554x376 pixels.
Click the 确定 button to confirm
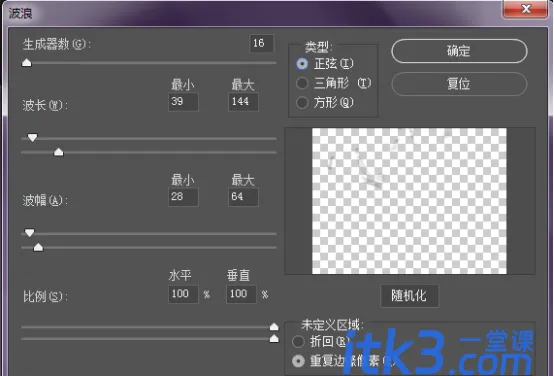tap(459, 51)
